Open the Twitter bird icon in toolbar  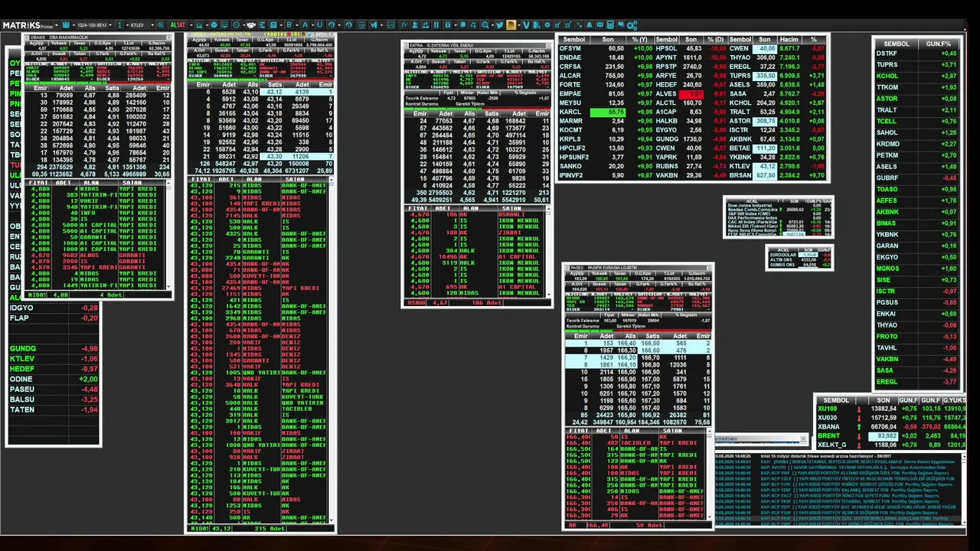pyautogui.click(x=499, y=25)
